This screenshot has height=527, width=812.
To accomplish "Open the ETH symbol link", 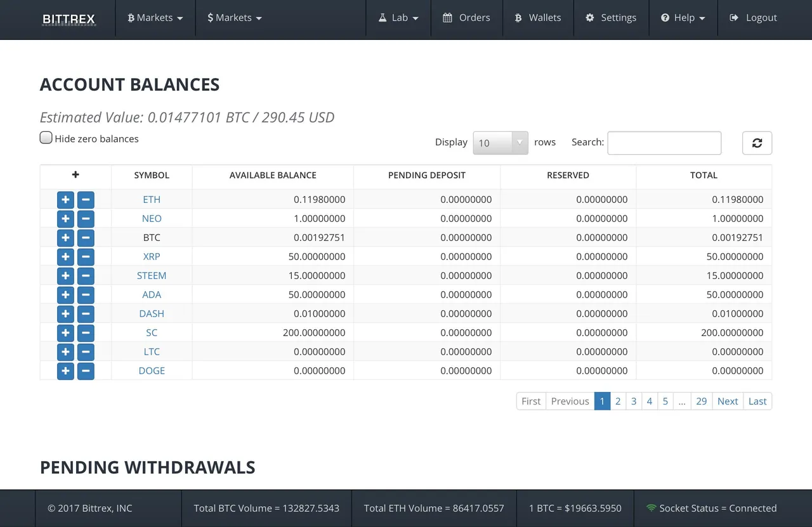I will (x=152, y=199).
